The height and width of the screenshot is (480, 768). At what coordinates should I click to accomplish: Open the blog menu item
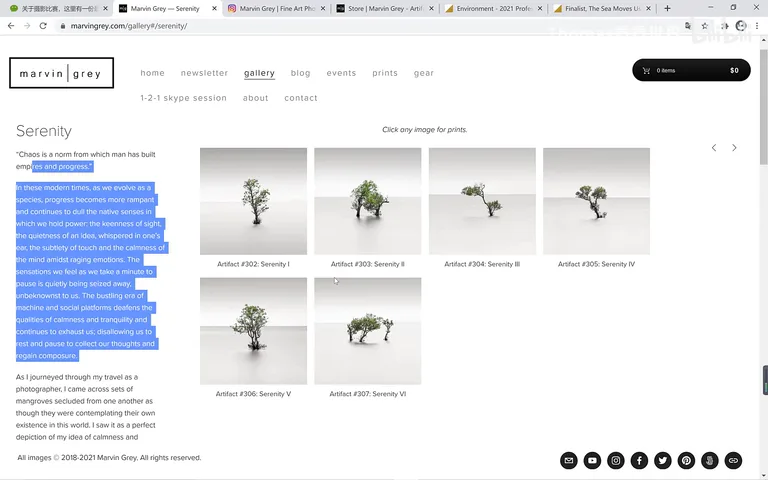(300, 73)
